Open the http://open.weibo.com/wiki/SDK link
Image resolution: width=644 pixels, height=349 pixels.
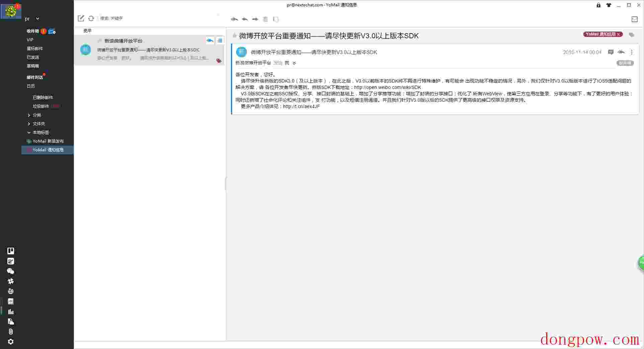point(387,87)
